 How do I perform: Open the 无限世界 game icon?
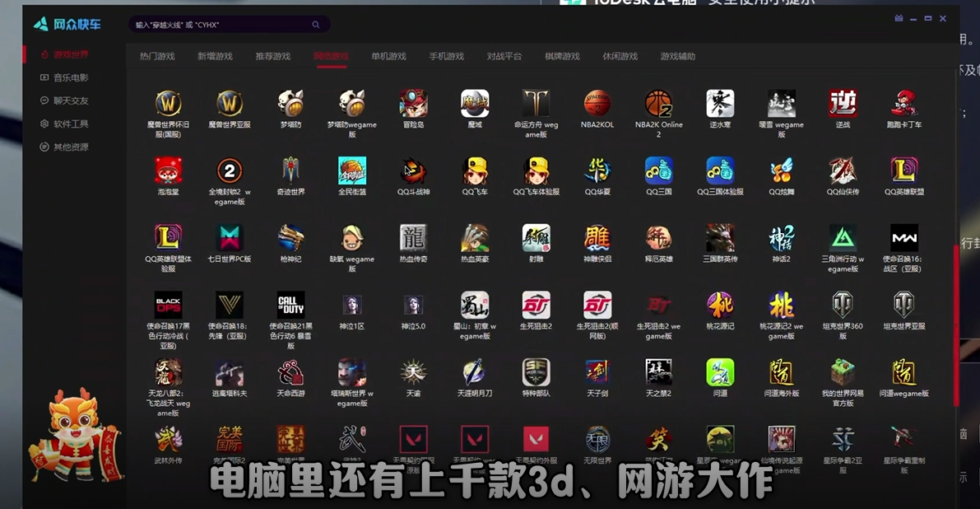597,439
